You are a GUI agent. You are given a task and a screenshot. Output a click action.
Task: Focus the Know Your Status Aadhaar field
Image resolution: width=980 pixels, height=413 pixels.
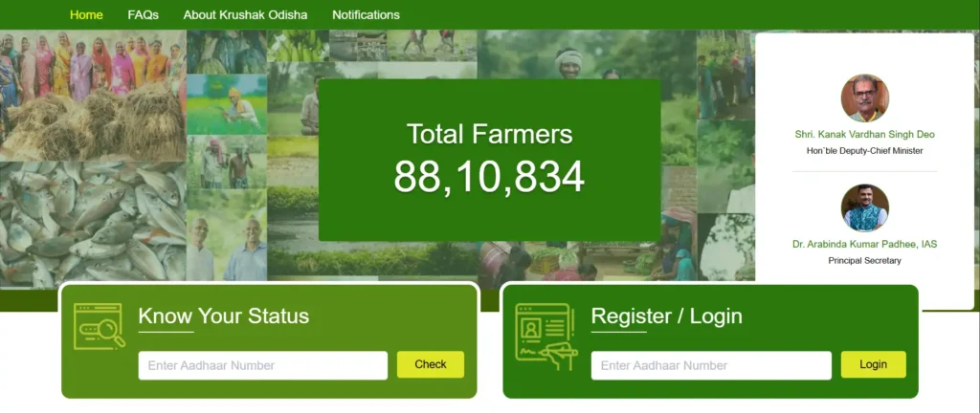pos(263,365)
